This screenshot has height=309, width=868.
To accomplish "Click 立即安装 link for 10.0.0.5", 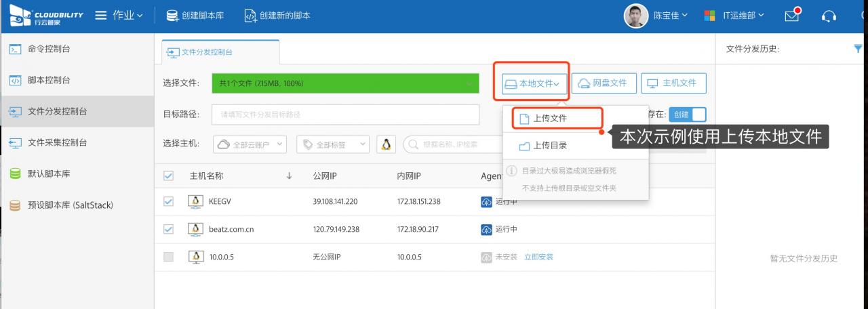I will click(538, 257).
